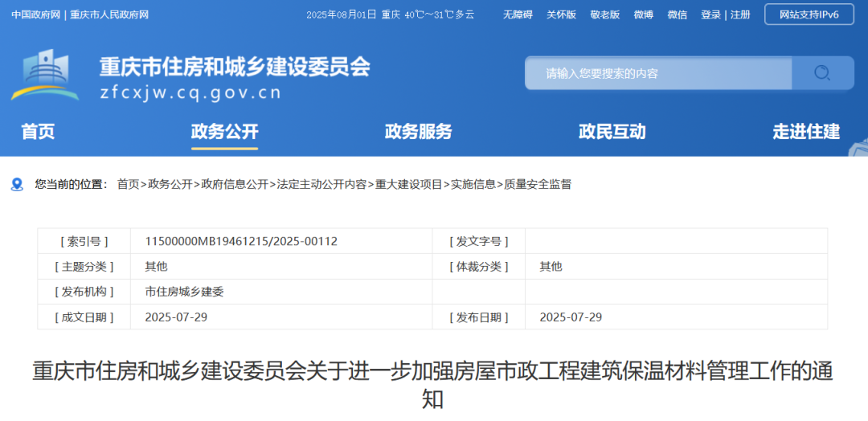Click the search magnifier icon

821,73
